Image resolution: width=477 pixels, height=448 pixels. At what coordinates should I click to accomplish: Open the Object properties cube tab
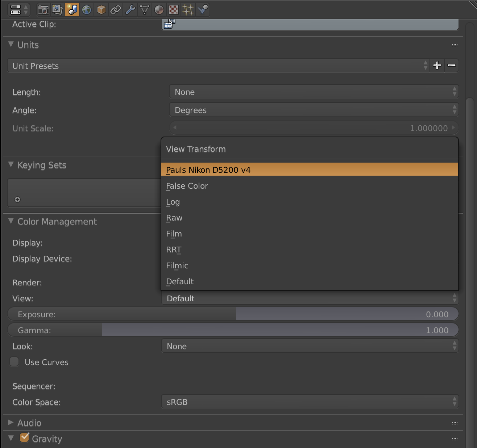point(101,10)
